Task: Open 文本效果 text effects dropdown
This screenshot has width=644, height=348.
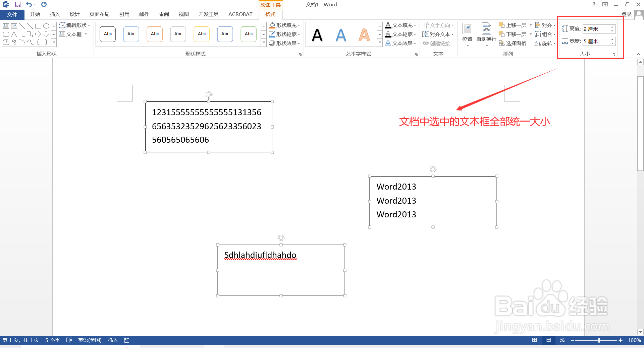Action: [401, 44]
